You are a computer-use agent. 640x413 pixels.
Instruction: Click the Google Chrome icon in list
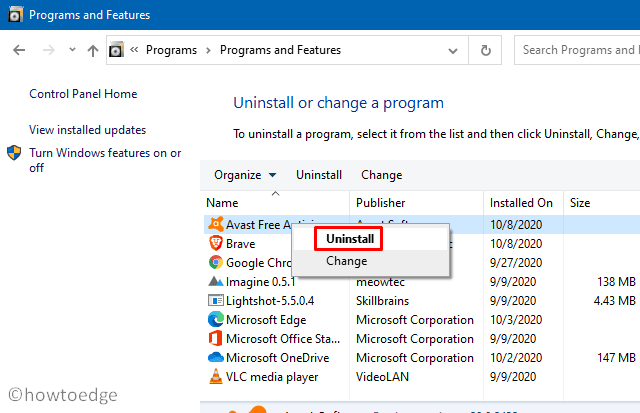tap(215, 263)
